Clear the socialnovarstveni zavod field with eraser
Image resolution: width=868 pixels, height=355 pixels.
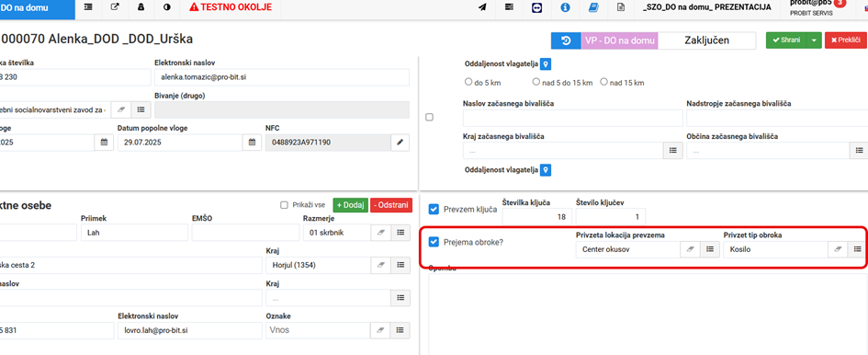tap(121, 109)
